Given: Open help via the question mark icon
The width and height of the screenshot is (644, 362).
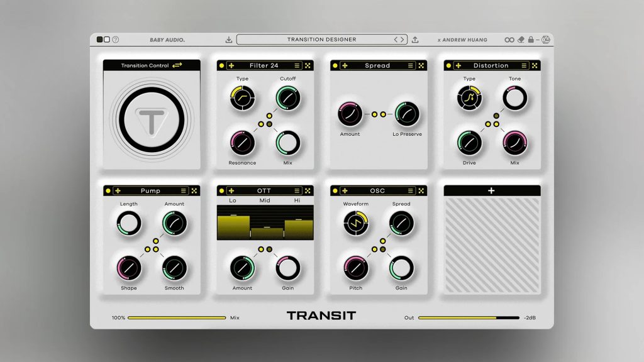Looking at the screenshot, I should 116,40.
